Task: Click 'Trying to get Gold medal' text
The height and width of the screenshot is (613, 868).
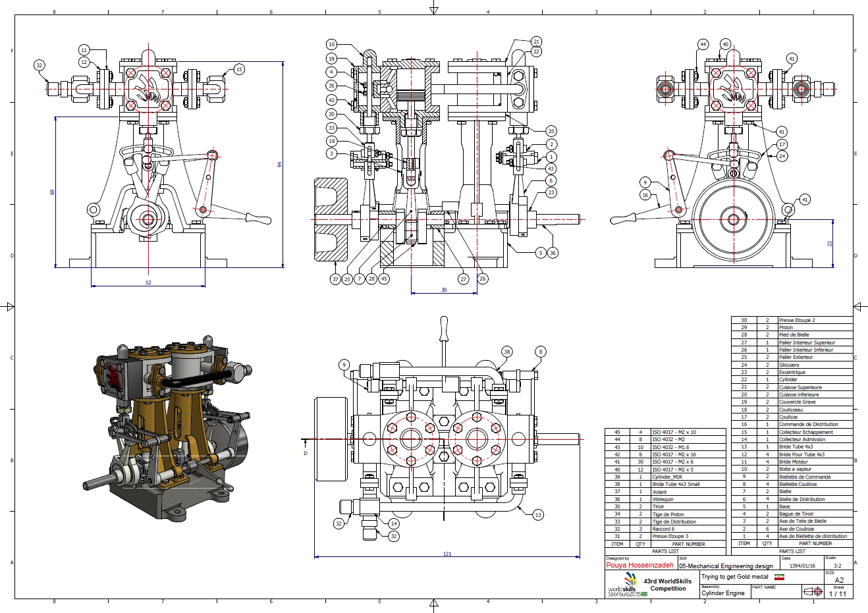Action: point(735,577)
